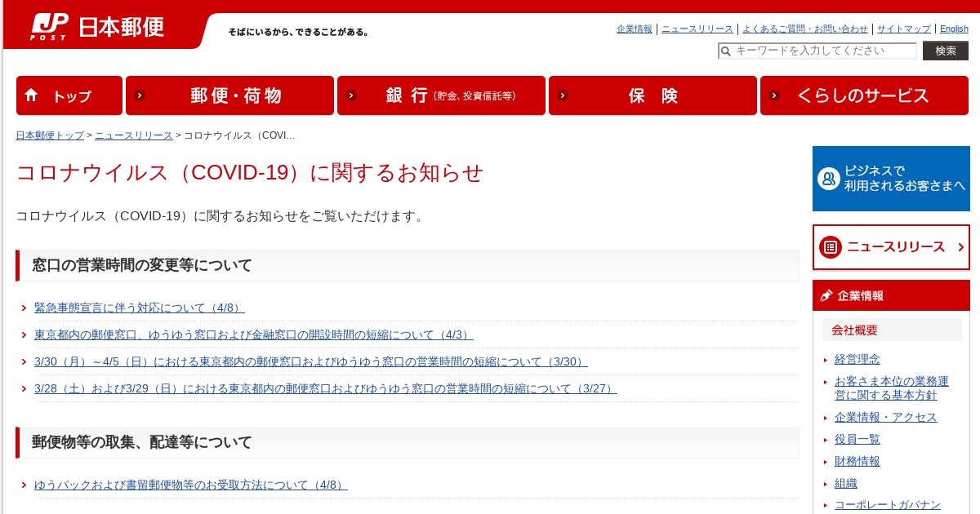Click the business customer person icon
Image resolution: width=980 pixels, height=514 pixels.
[x=829, y=179]
